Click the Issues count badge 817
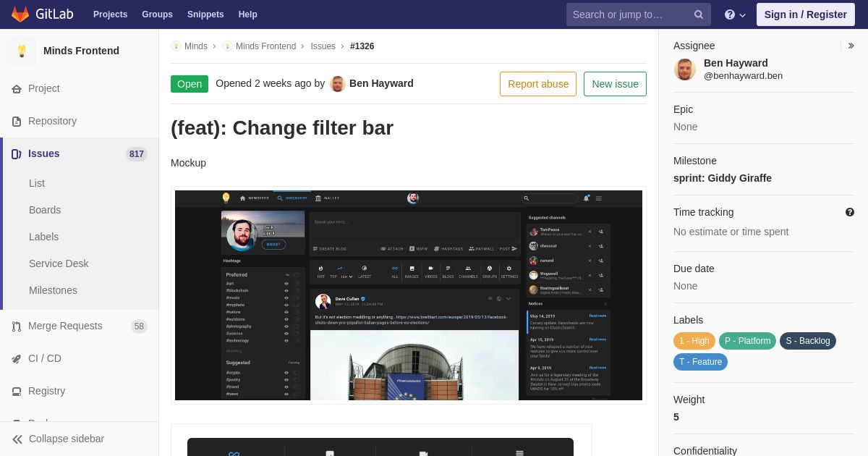Viewport: 868px width, 456px height. click(137, 154)
